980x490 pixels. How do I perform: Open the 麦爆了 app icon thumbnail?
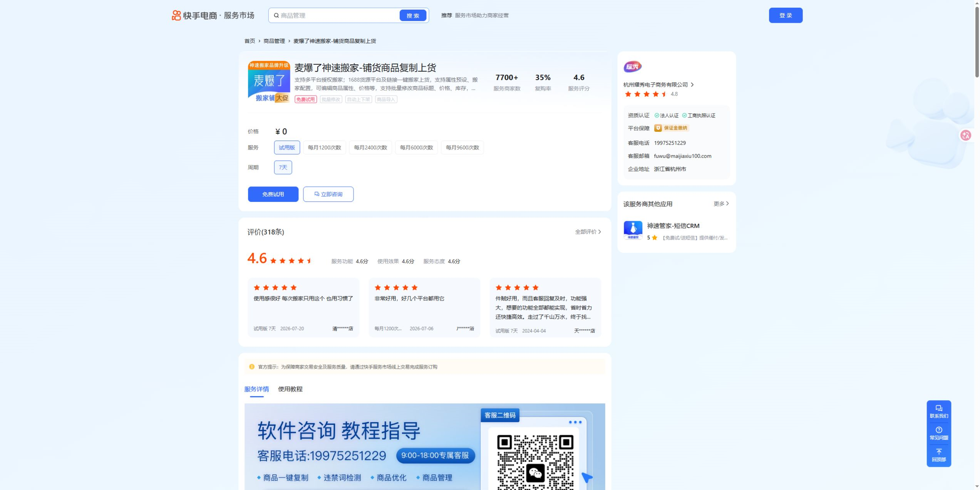point(269,82)
